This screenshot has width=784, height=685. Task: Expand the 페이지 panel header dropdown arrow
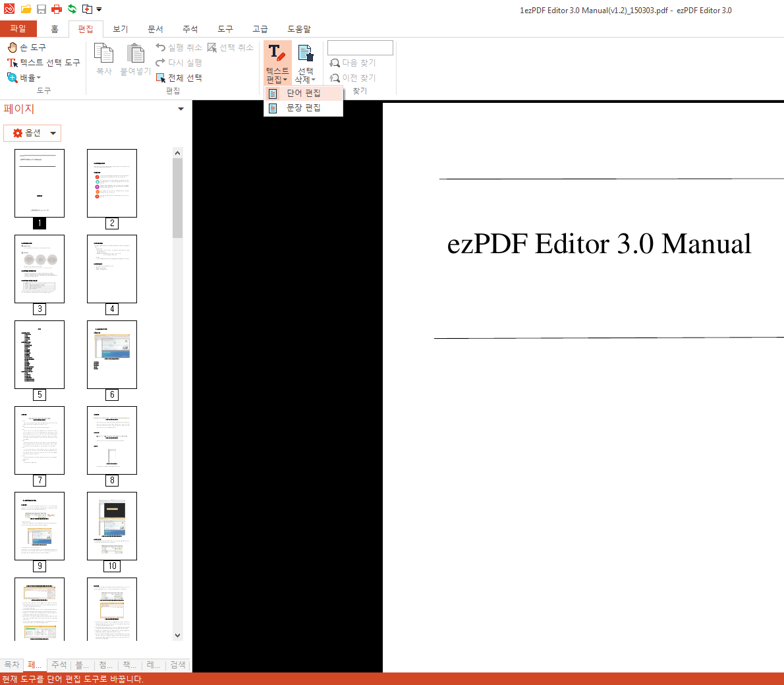click(x=181, y=109)
